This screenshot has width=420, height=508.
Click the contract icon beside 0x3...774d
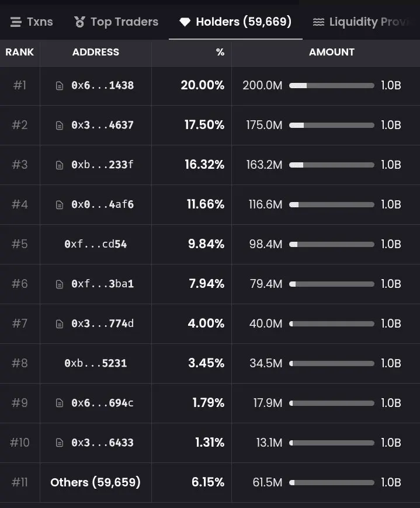pyautogui.click(x=60, y=324)
